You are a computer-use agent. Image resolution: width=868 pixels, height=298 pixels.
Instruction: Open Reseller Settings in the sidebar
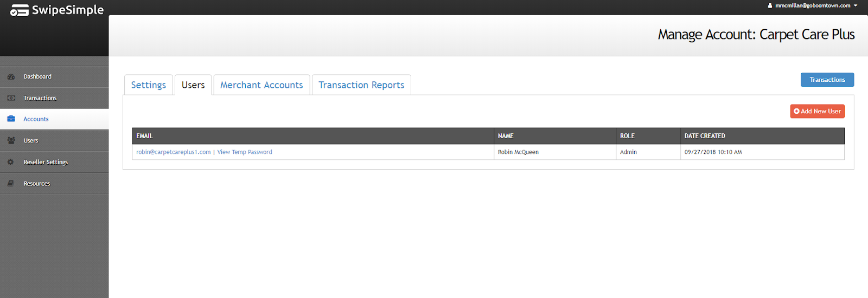pos(54,162)
